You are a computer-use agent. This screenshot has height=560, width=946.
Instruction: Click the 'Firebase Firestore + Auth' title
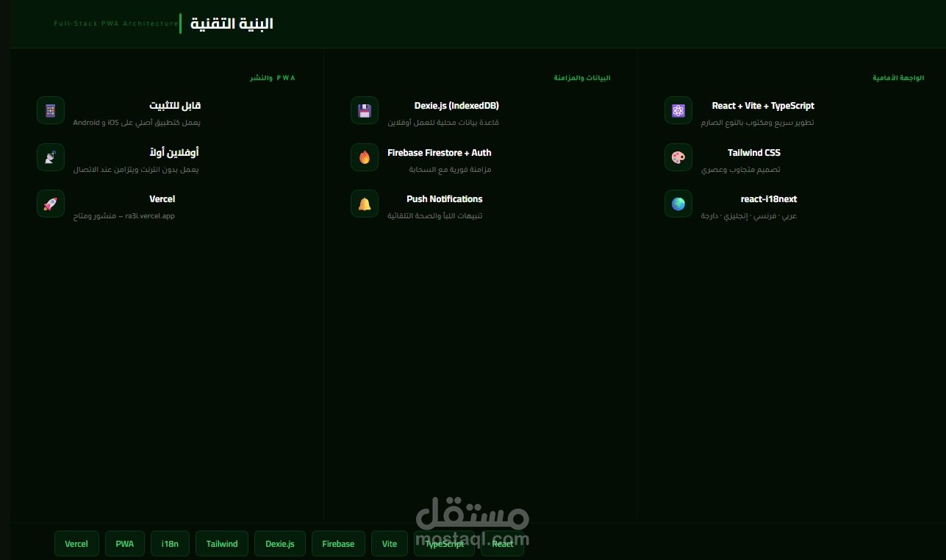coord(440,153)
